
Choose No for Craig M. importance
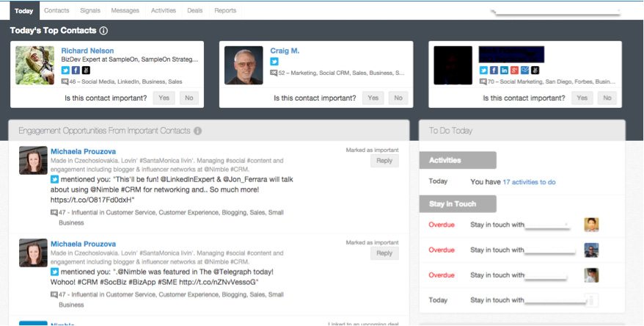[x=398, y=98]
